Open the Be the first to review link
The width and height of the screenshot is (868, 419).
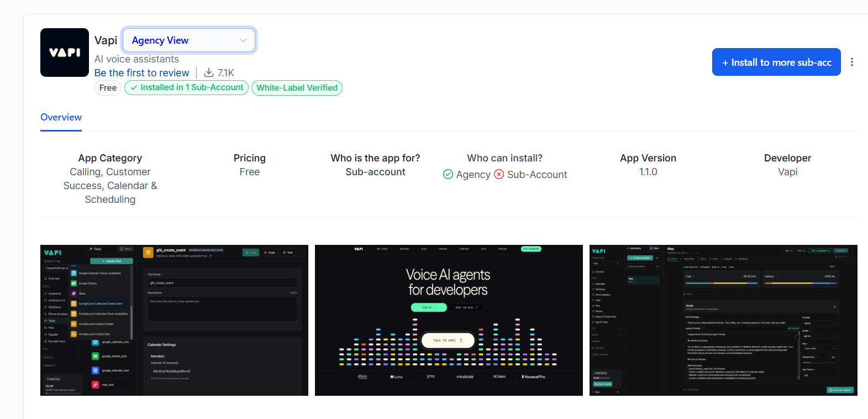142,73
